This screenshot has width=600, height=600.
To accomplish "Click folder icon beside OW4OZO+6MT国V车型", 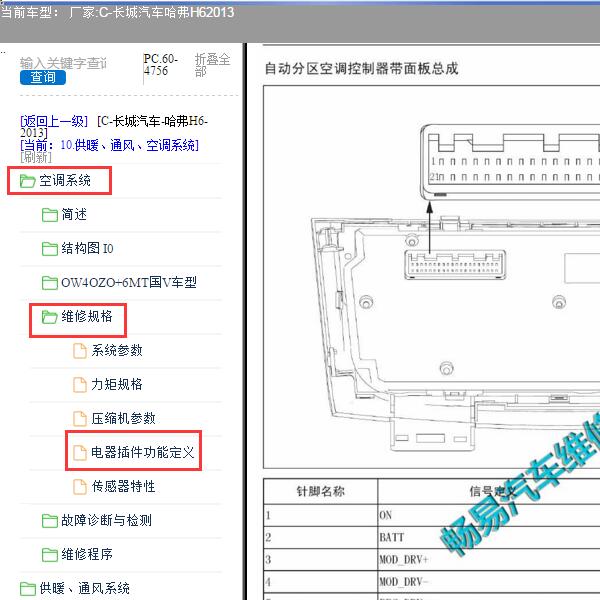I will 50,283.
